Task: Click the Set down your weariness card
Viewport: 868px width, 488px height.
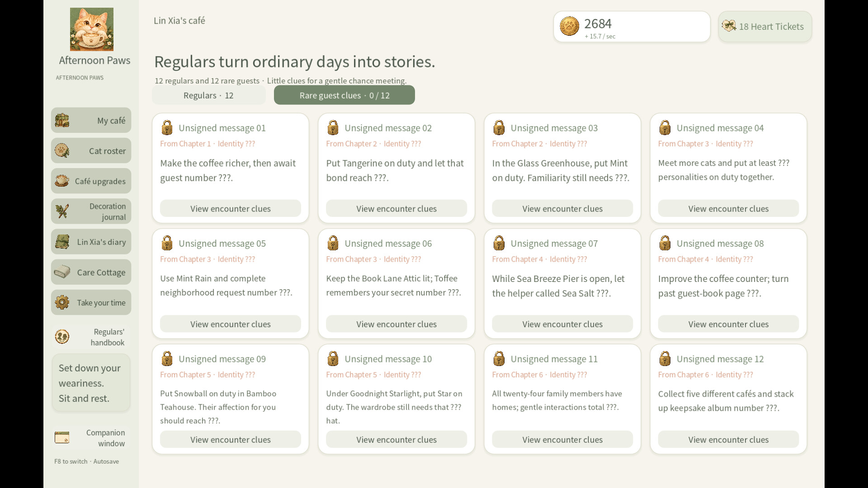Action: click(x=91, y=383)
